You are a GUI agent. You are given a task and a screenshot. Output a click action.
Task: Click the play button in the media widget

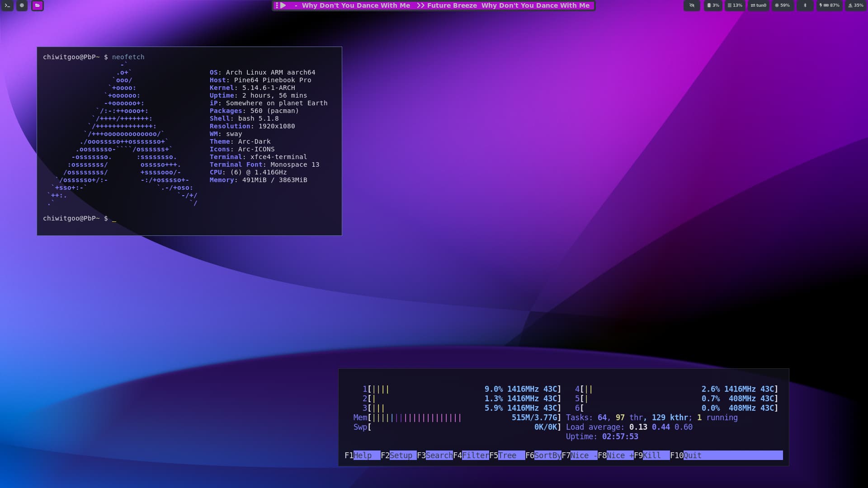click(283, 5)
